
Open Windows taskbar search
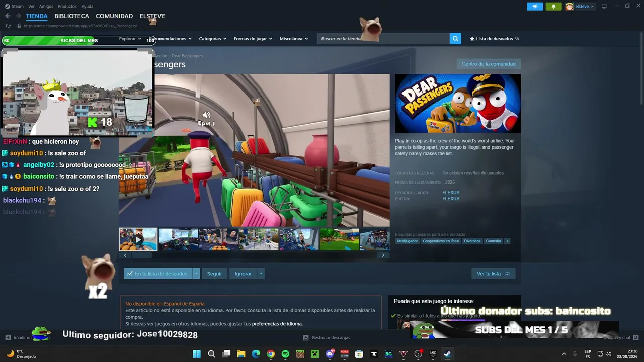click(211, 354)
